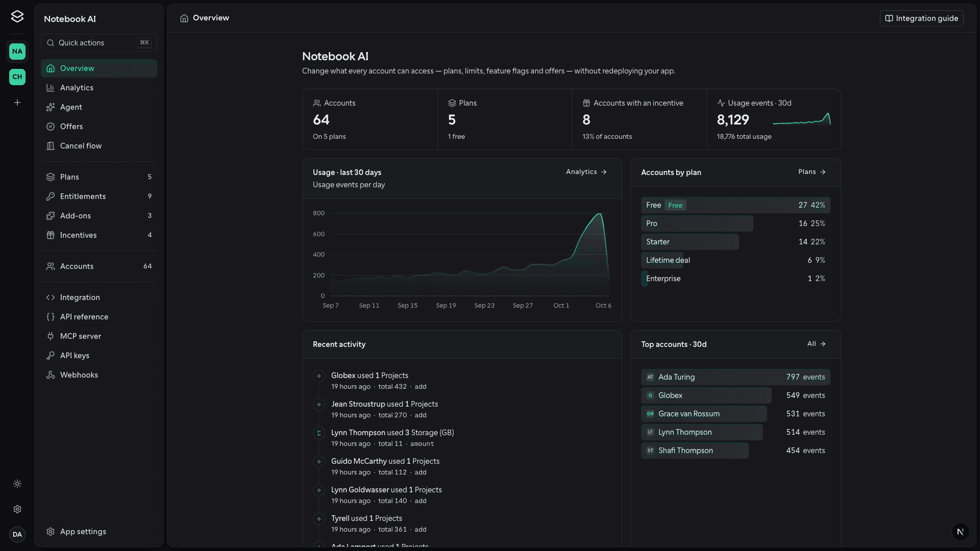Click the stacked-layers app logo icon
Image resolution: width=980 pixels, height=551 pixels.
coord(17,17)
